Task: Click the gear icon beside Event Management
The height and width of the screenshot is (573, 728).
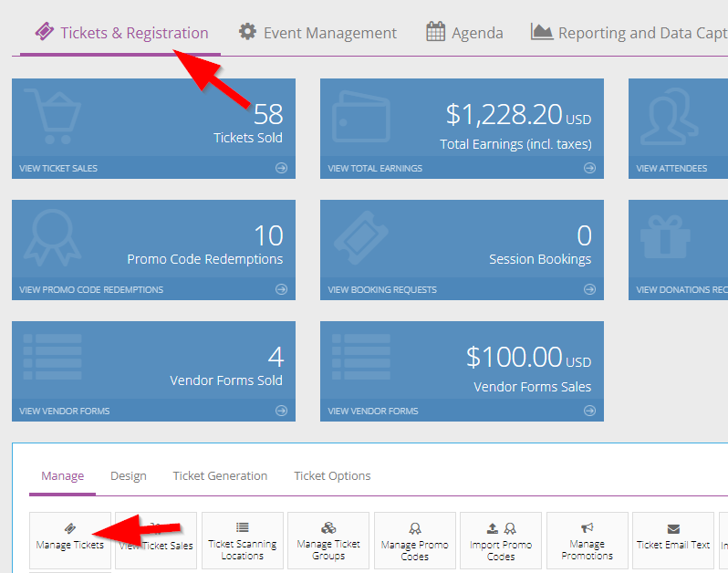Action: click(247, 32)
